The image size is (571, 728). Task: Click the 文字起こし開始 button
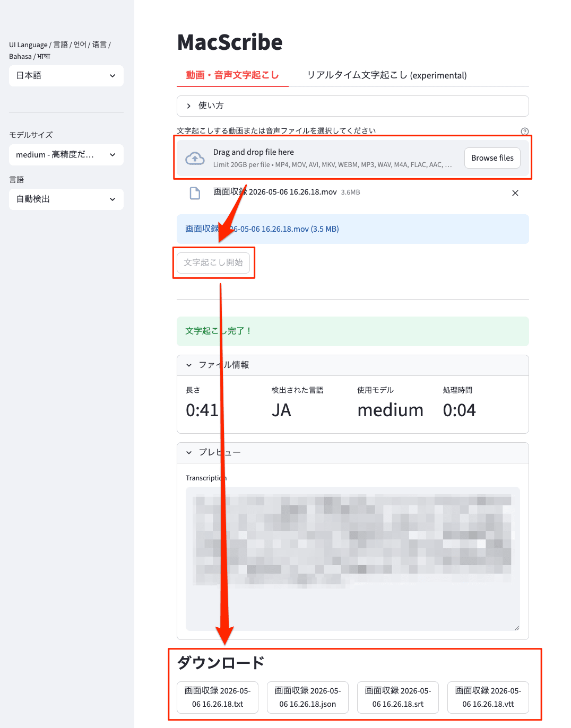pyautogui.click(x=213, y=262)
